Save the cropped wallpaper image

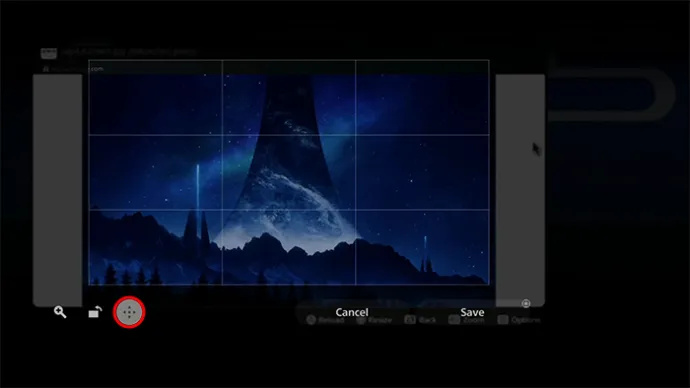[472, 312]
